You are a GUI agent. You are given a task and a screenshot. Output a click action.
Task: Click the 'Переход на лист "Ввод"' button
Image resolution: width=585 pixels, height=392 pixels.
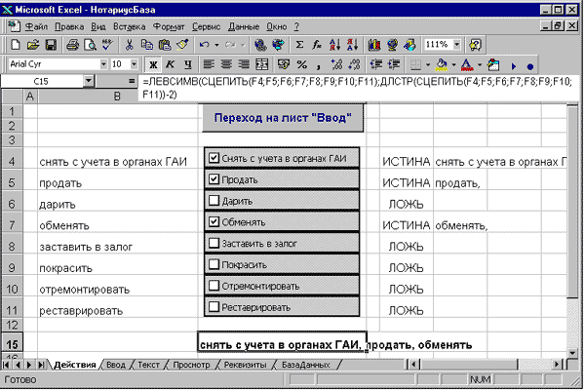(x=283, y=118)
